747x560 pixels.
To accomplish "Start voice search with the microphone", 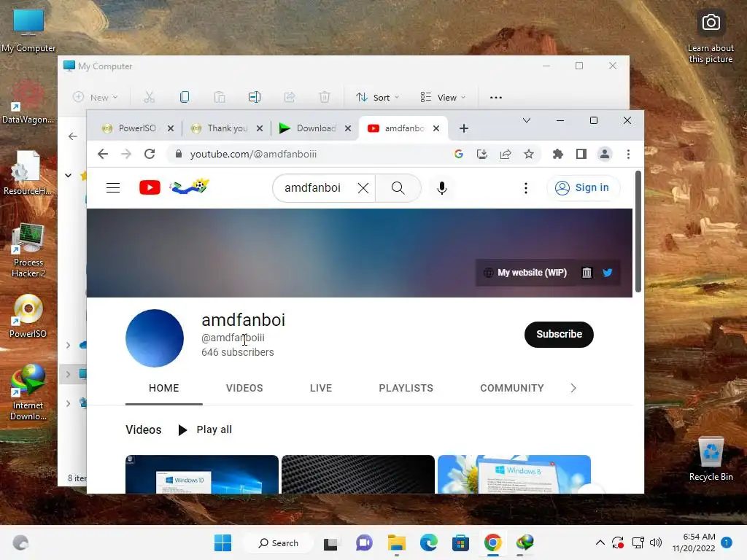I will tap(442, 188).
